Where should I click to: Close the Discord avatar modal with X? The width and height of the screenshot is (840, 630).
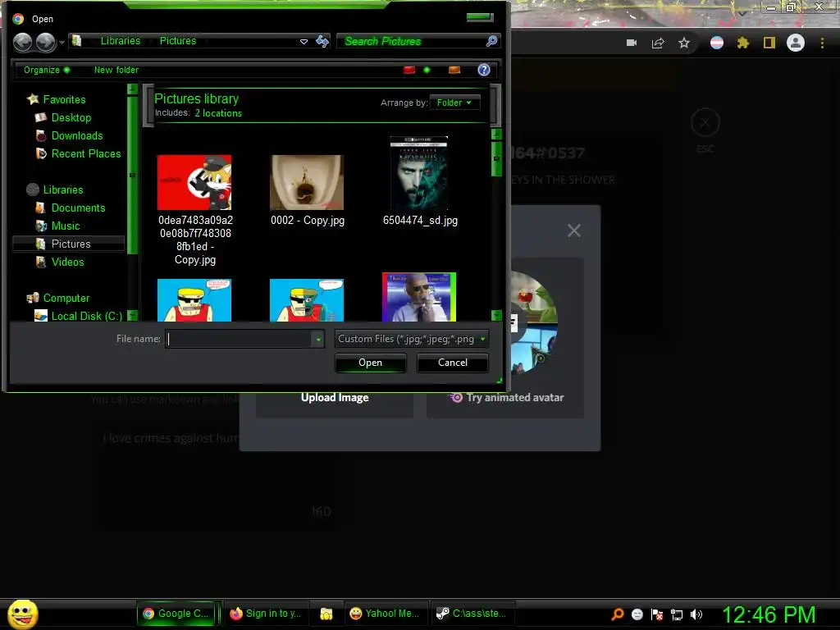coord(573,231)
